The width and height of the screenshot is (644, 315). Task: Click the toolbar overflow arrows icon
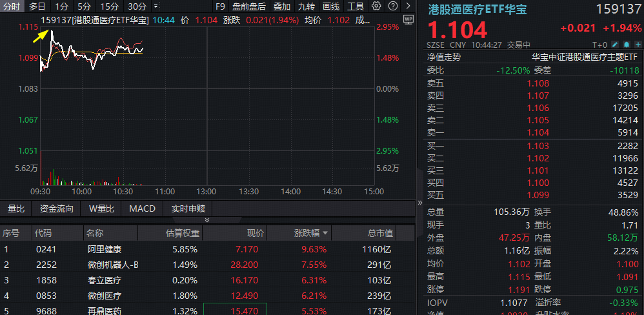[407, 6]
